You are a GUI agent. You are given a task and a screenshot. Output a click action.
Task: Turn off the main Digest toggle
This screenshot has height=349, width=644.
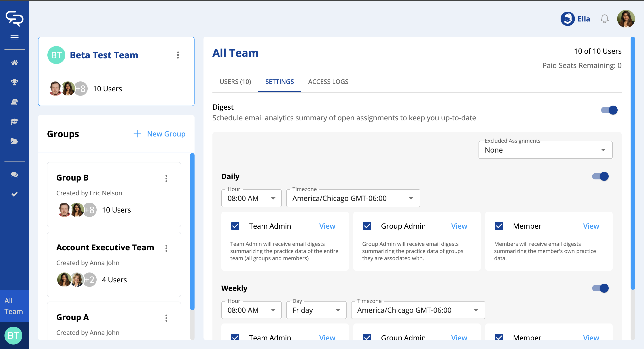pyautogui.click(x=609, y=110)
